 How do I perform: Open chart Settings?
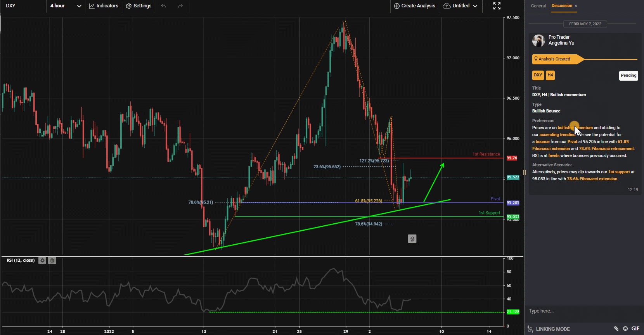point(138,6)
